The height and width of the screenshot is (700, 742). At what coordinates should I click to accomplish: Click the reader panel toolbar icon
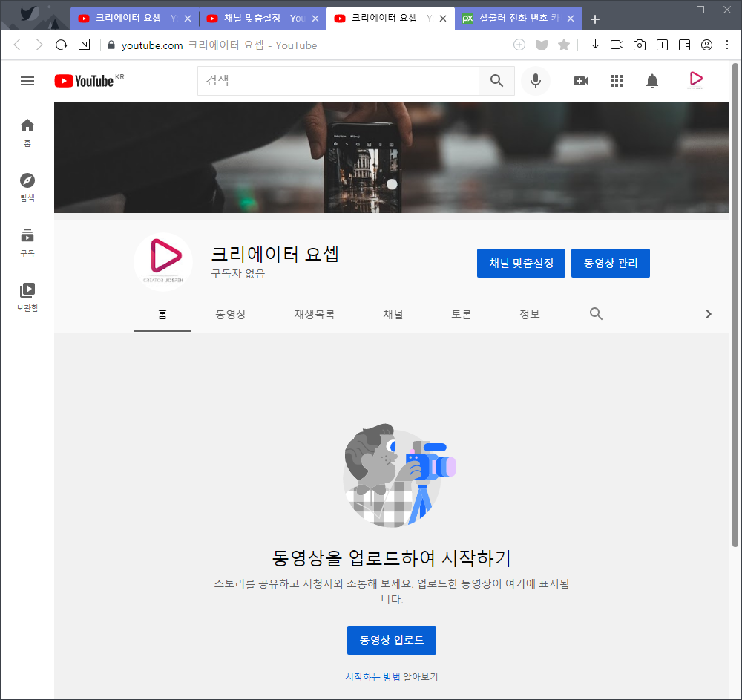click(662, 45)
